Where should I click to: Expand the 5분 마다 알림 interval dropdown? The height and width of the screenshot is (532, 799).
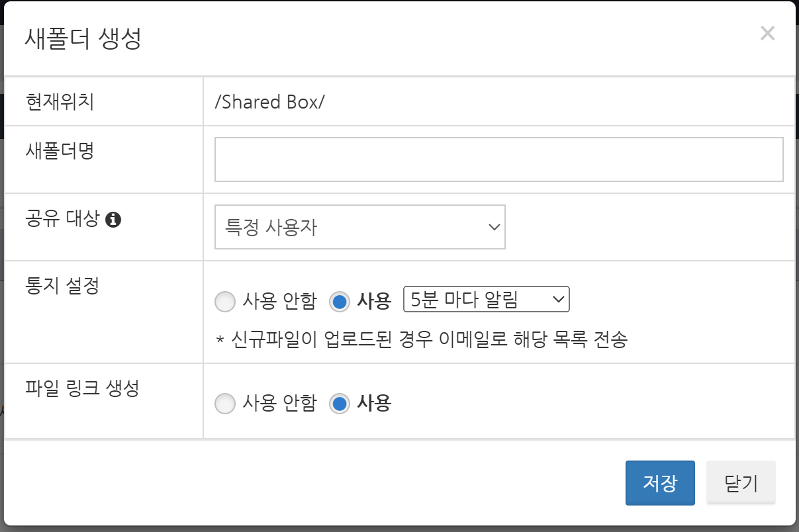[x=486, y=300]
